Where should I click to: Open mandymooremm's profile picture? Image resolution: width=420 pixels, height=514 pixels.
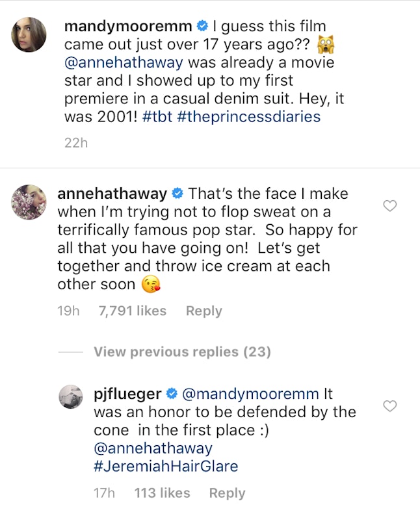coord(30,34)
